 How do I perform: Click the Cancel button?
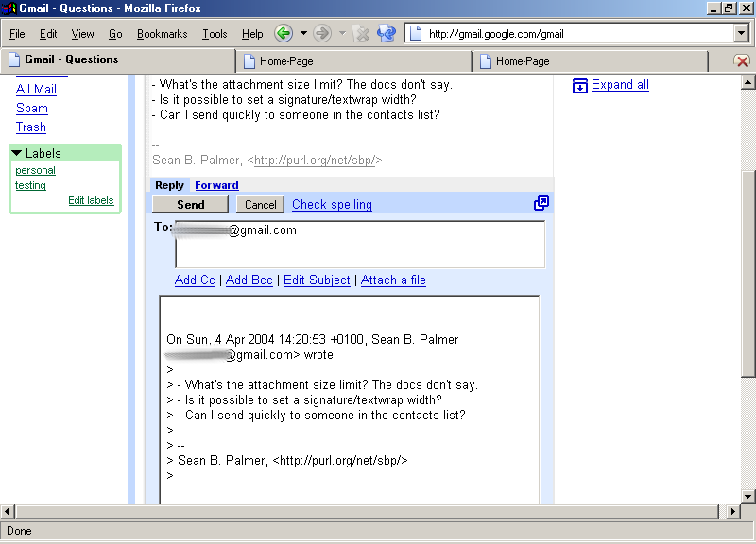(x=260, y=205)
